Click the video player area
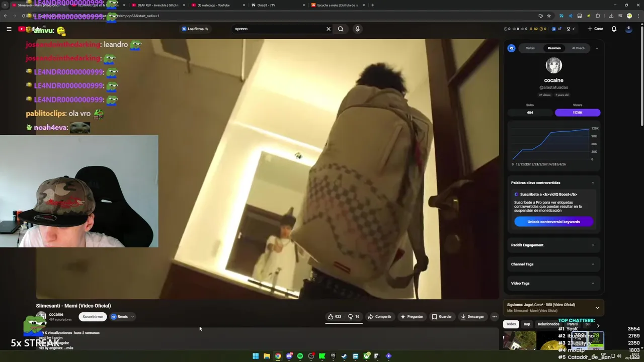This screenshot has width=644, height=362. [267, 169]
